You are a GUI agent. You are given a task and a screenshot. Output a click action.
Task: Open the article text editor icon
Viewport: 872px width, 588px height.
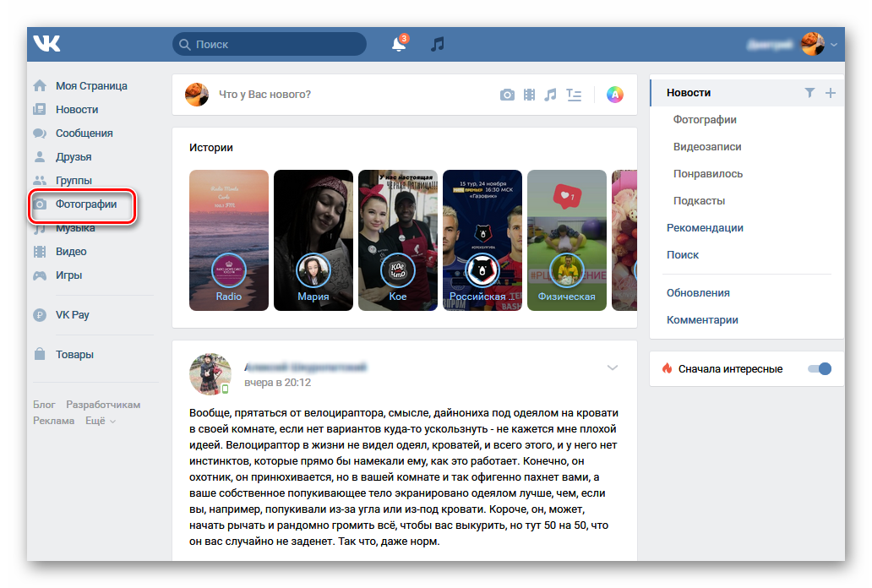coord(574,95)
